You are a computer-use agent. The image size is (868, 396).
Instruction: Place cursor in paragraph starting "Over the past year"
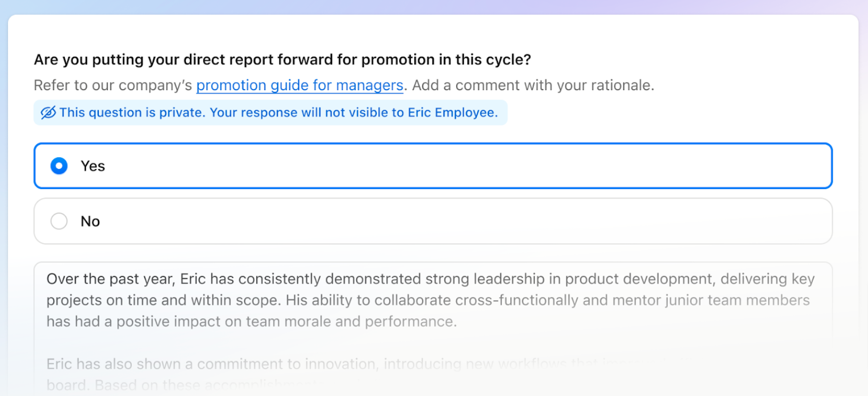(431, 300)
